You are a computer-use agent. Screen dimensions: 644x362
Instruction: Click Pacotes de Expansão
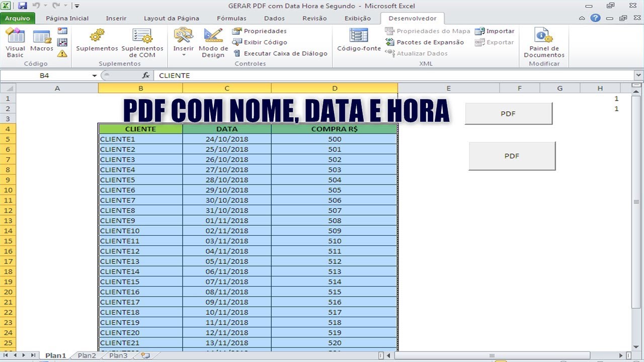click(425, 42)
